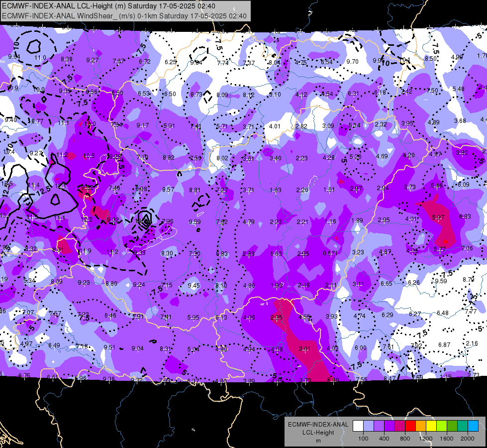The height and width of the screenshot is (448, 487).
Task: Click the magenta legend swatch near 800
Action: [400, 426]
